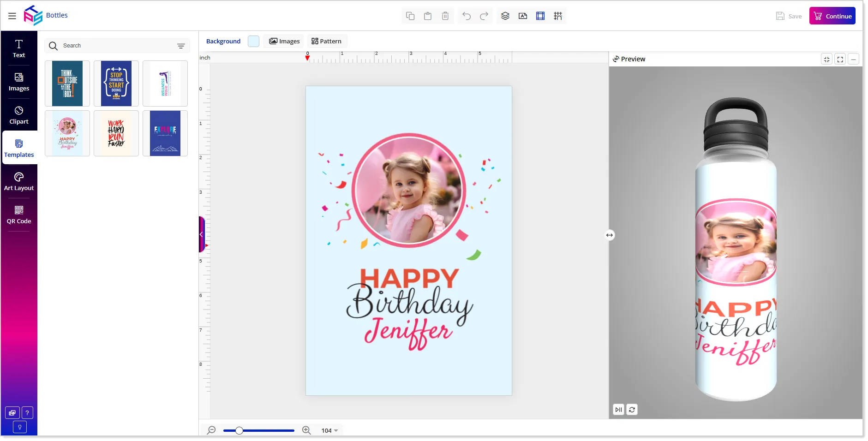Image resolution: width=868 pixels, height=441 pixels.
Task: Click the copy icon in top toolbar
Action: coord(410,16)
